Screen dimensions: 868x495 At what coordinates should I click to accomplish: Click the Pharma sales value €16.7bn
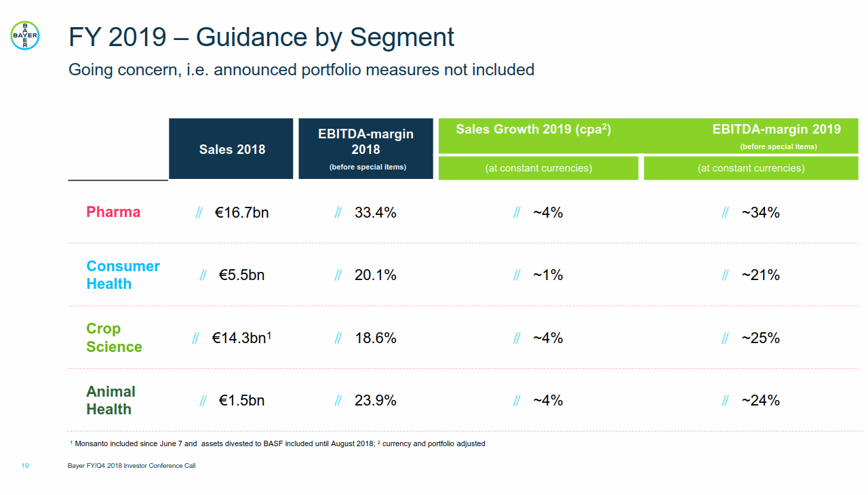coord(241,213)
